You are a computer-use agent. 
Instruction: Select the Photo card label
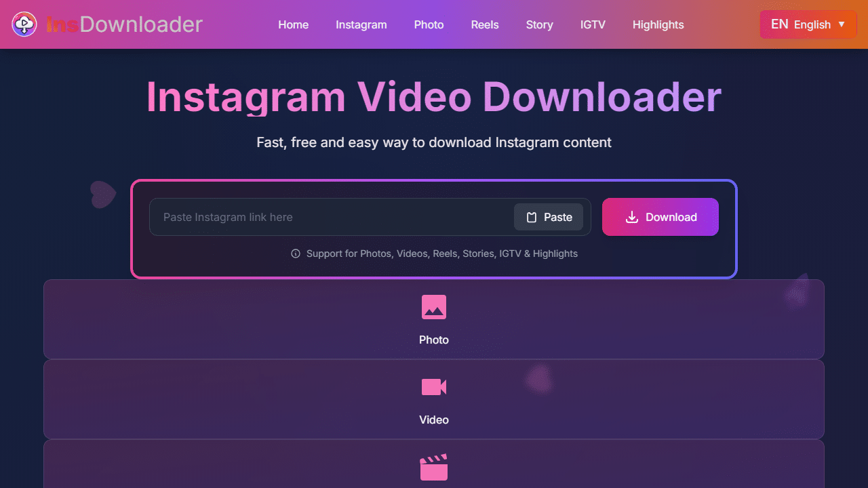click(x=434, y=340)
